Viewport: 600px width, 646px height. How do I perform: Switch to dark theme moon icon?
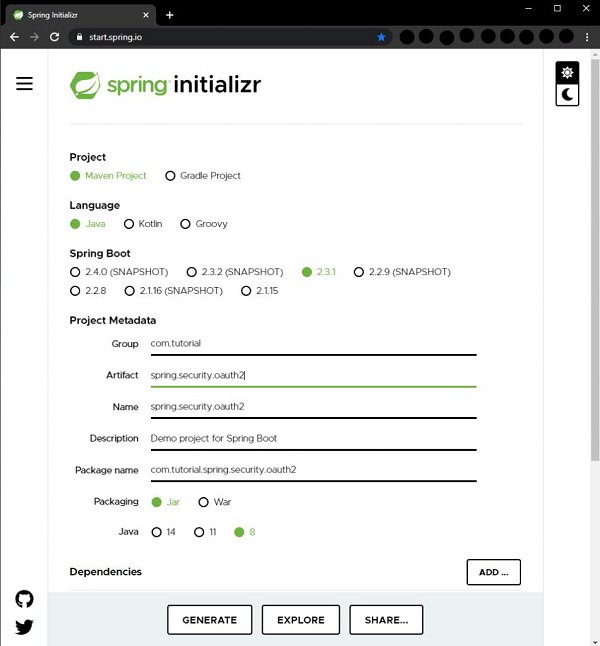point(567,95)
